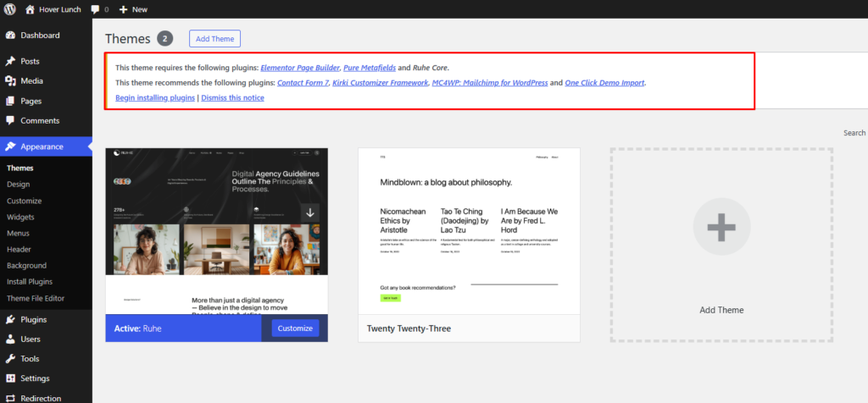Viewport: 868px width, 403px height.
Task: Open Hover Lunch site name in admin bar
Action: pyautogui.click(x=60, y=9)
